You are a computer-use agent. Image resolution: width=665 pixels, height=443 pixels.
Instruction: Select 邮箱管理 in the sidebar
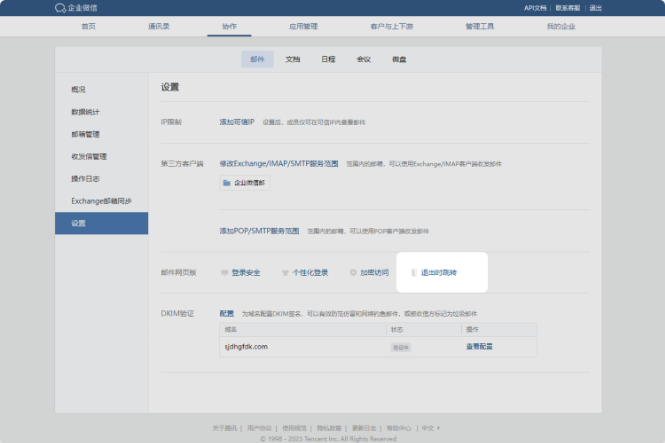pos(85,134)
